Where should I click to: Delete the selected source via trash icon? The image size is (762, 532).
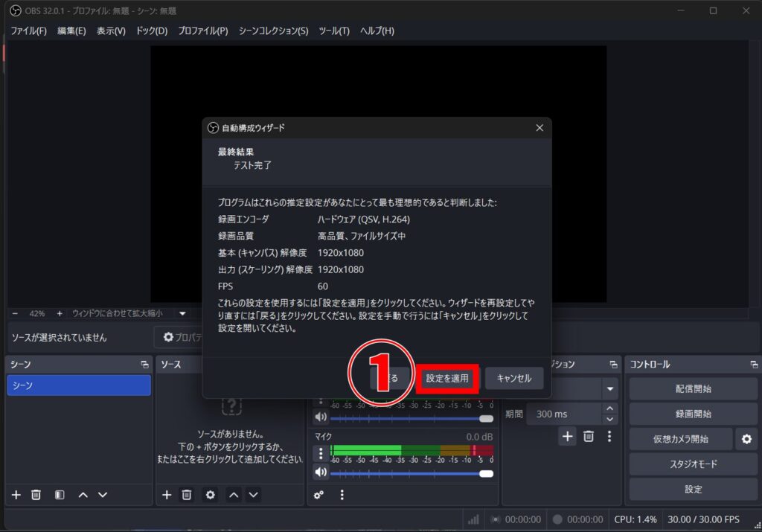click(x=187, y=495)
